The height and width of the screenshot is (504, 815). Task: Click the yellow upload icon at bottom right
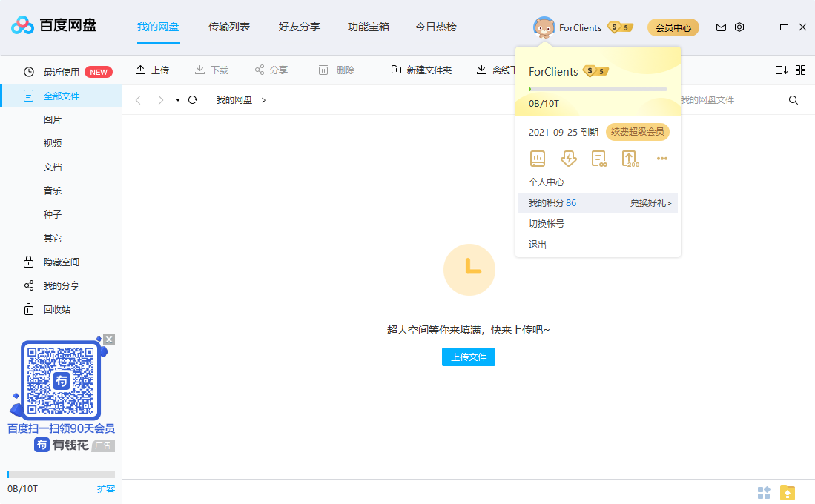(788, 493)
